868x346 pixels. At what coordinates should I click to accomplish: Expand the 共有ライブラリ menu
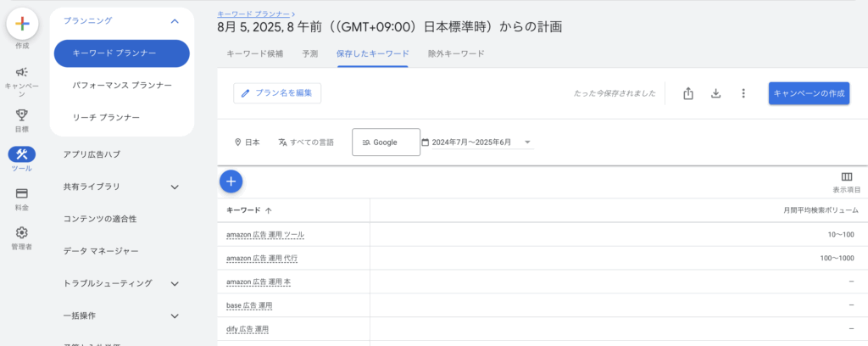[x=175, y=187]
